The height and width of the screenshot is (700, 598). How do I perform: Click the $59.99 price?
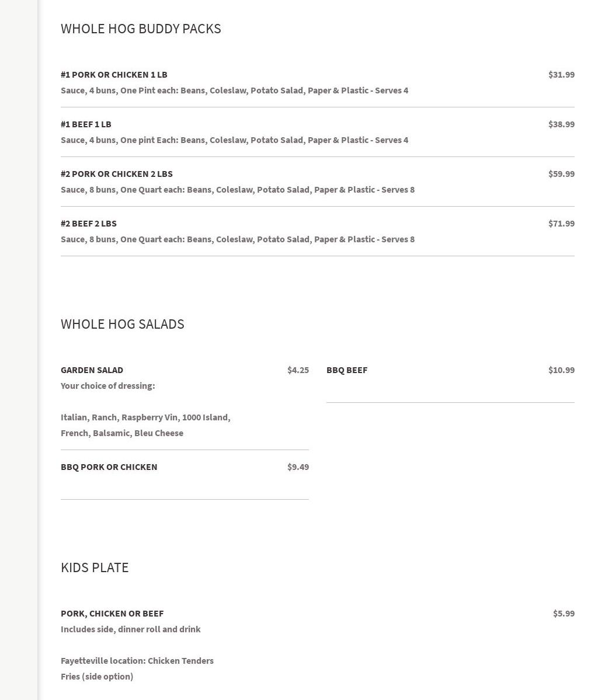pyautogui.click(x=561, y=174)
